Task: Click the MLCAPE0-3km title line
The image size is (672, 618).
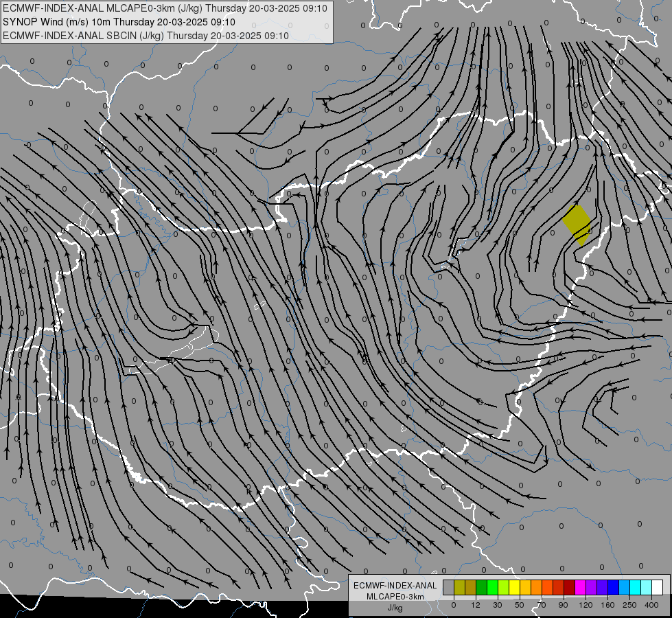Action: click(x=165, y=8)
